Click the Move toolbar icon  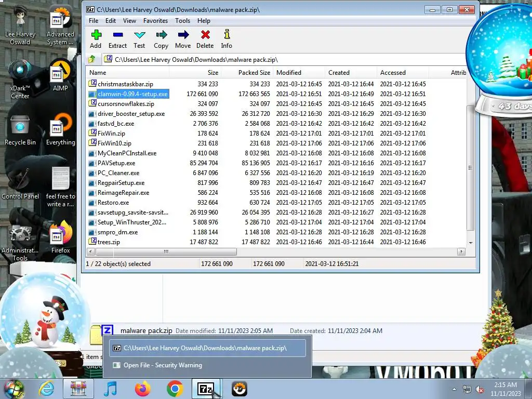click(183, 39)
